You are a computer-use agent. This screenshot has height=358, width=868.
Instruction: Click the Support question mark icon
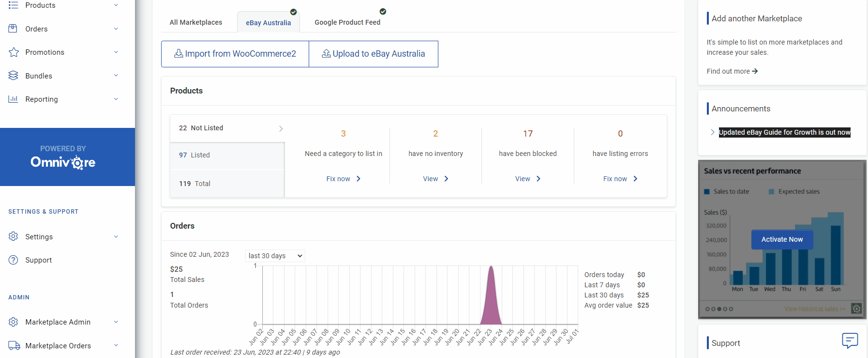point(14,260)
